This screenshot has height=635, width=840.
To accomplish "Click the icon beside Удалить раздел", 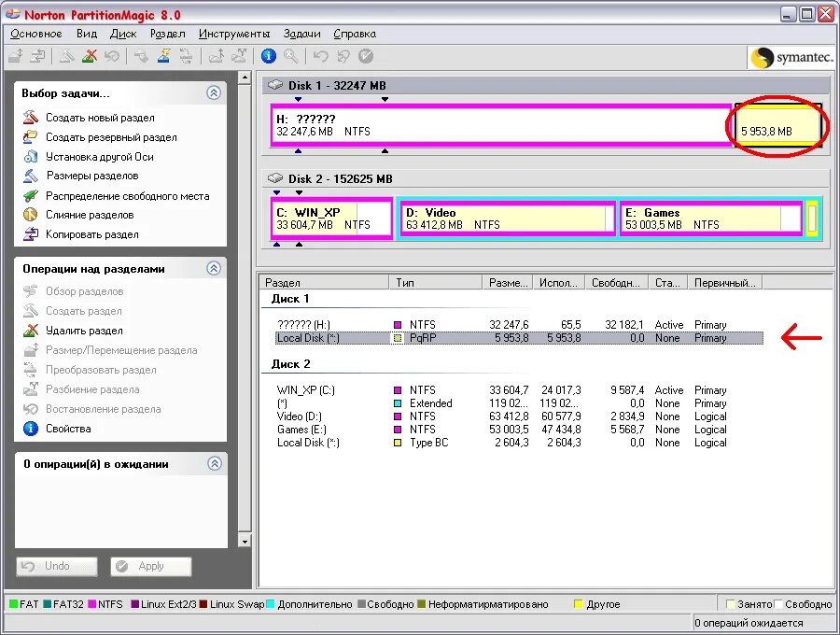I will tap(31, 330).
